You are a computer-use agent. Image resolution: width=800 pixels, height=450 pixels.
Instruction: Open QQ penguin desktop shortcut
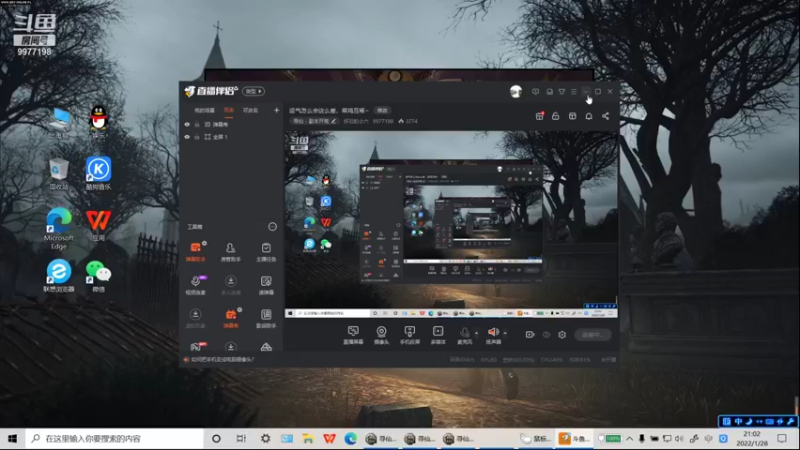coord(98,122)
